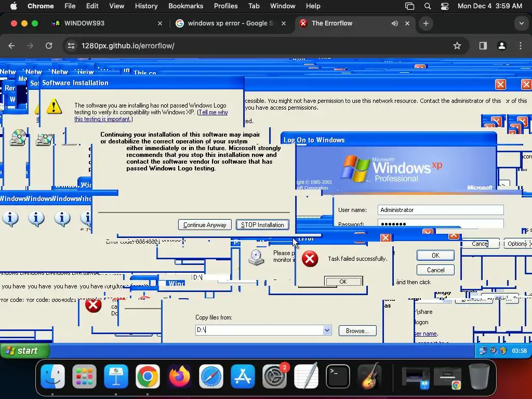Click the disk drive icon beside 'Please' text
The width and height of the screenshot is (532, 399).
coord(256,258)
